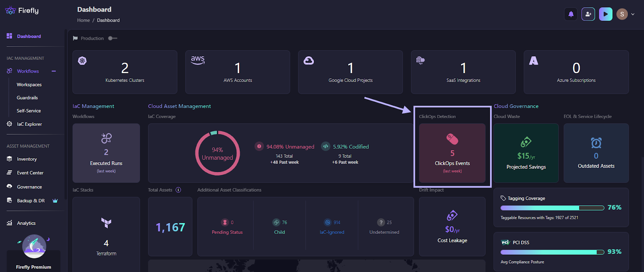Open Self-Service sub-item
Viewport: 644px width, 272px height.
click(29, 111)
